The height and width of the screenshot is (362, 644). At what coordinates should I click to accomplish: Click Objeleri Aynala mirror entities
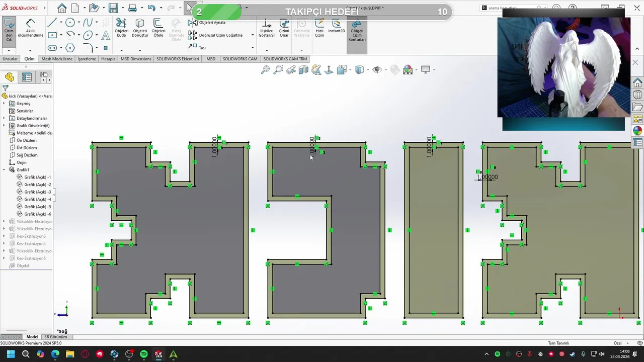coord(207,23)
